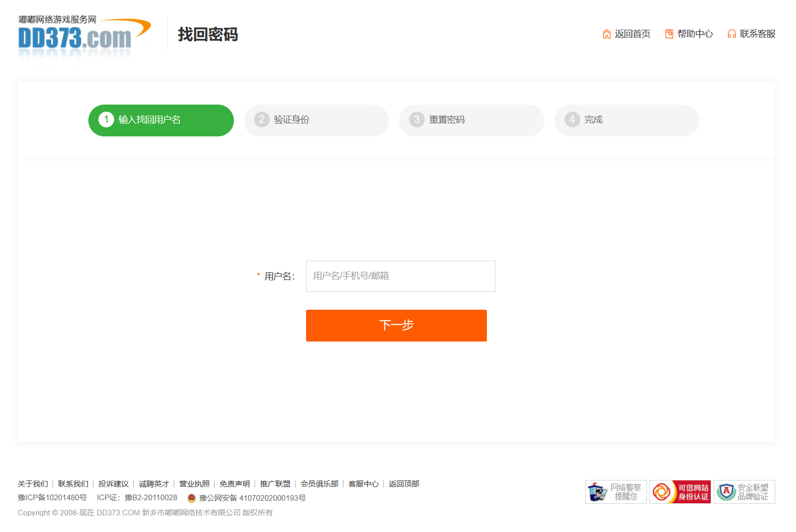Click the headset customer service icon

[x=732, y=34]
